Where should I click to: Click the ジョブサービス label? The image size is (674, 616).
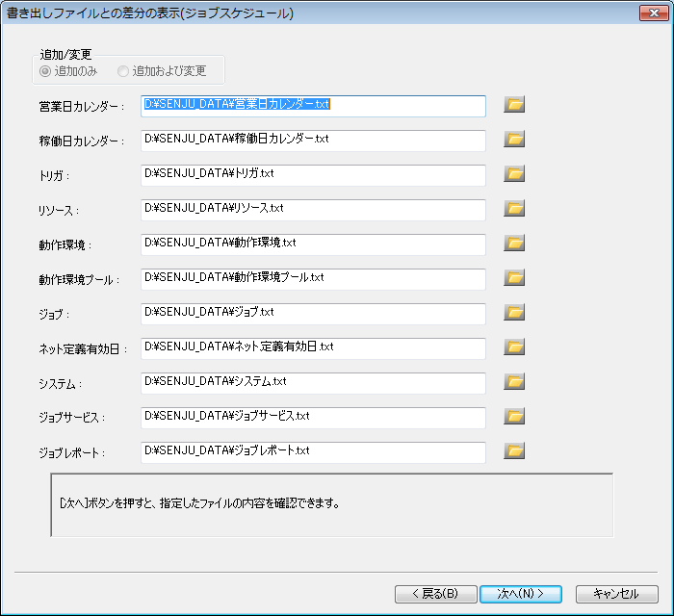click(x=72, y=418)
